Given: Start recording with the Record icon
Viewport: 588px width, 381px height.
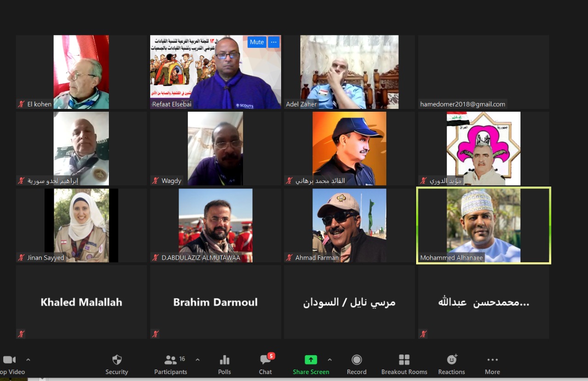Looking at the screenshot, I should point(356,360).
